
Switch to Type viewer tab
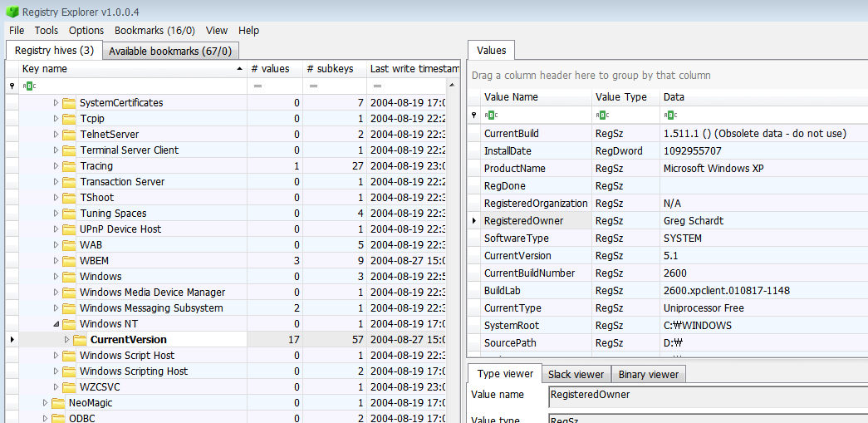tap(505, 374)
